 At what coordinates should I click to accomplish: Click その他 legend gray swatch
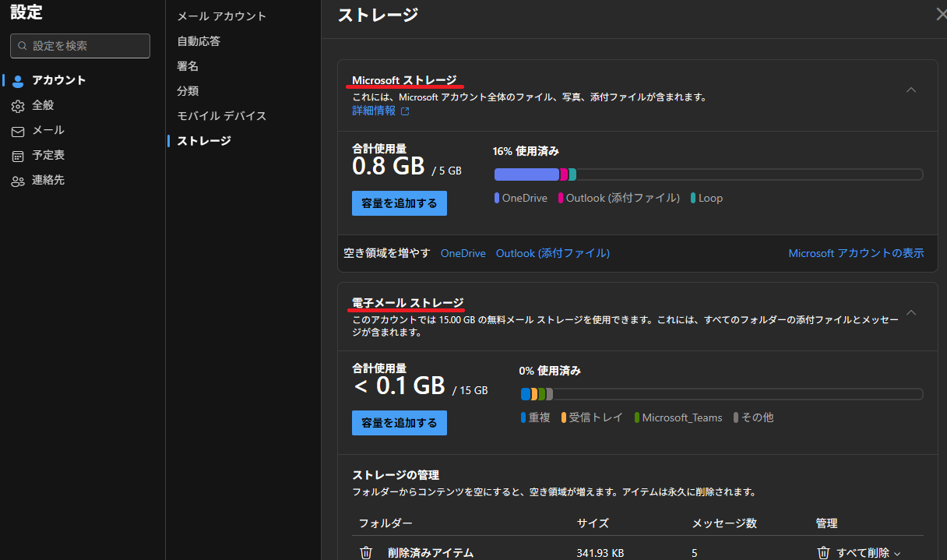click(x=736, y=417)
